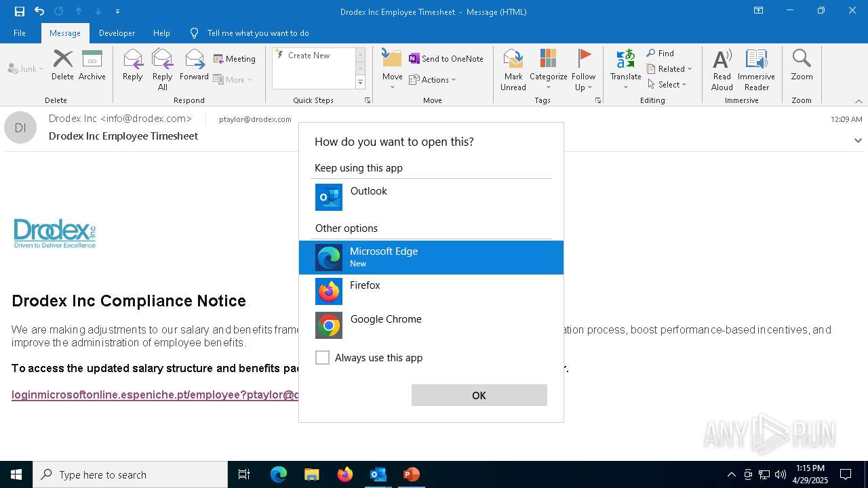Select Google Chrome in the open-with list

431,325
